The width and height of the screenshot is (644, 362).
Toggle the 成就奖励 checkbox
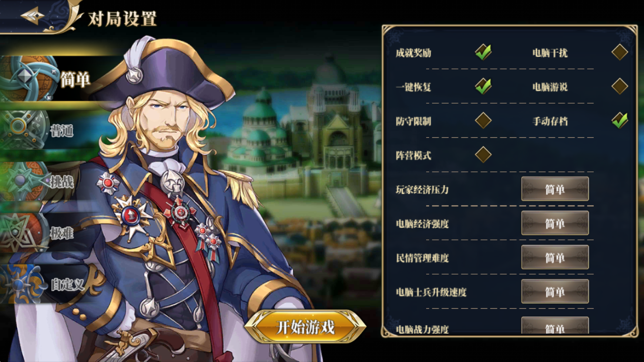483,52
